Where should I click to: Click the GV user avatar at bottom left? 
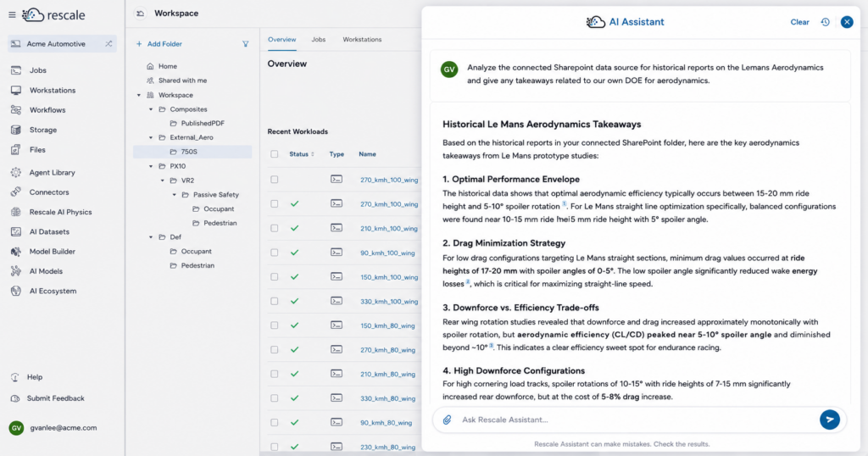pyautogui.click(x=16, y=428)
